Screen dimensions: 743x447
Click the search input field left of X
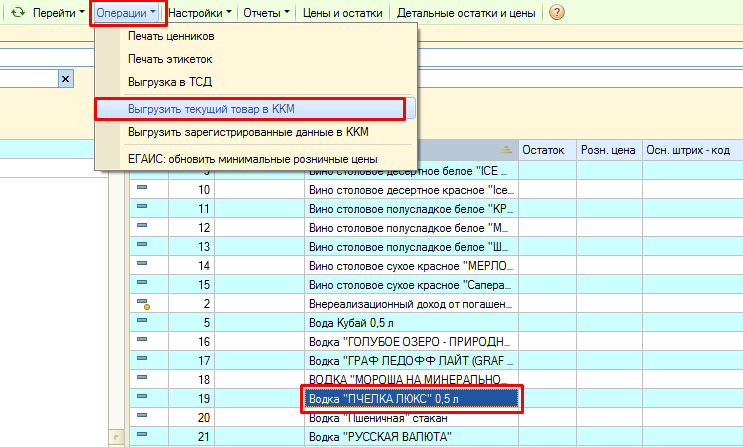[x=29, y=79]
